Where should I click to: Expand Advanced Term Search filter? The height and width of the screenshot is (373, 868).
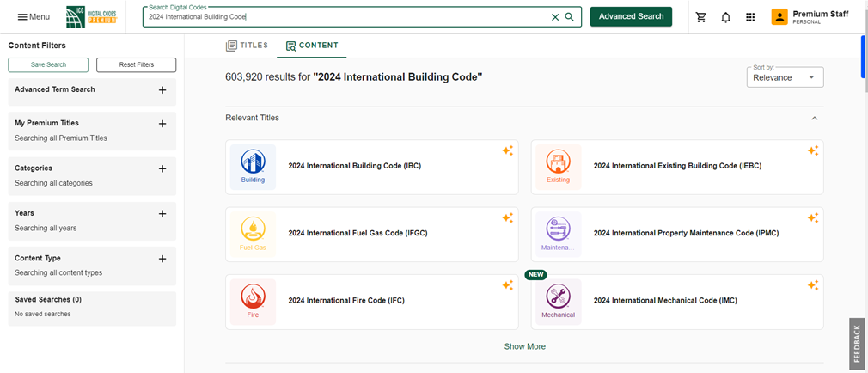pos(162,90)
